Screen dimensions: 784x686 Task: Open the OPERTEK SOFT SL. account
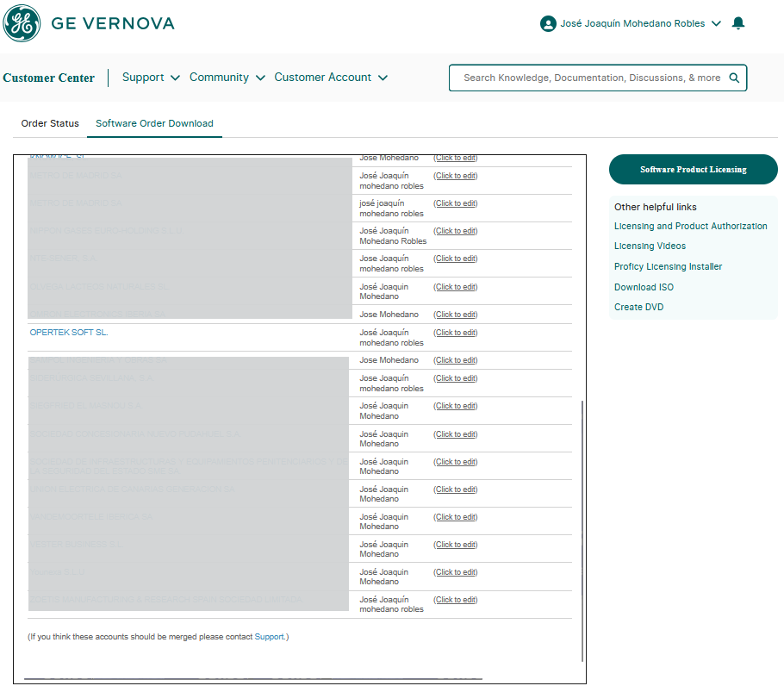[69, 333]
